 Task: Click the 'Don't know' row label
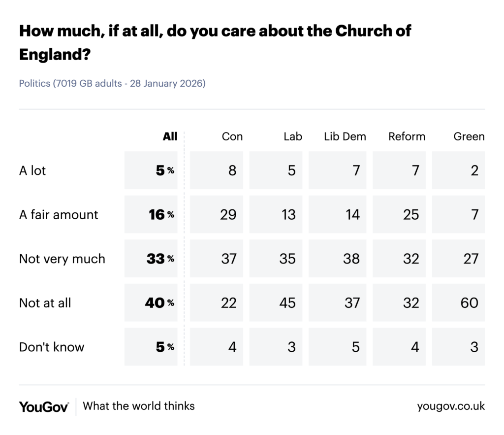(x=52, y=347)
